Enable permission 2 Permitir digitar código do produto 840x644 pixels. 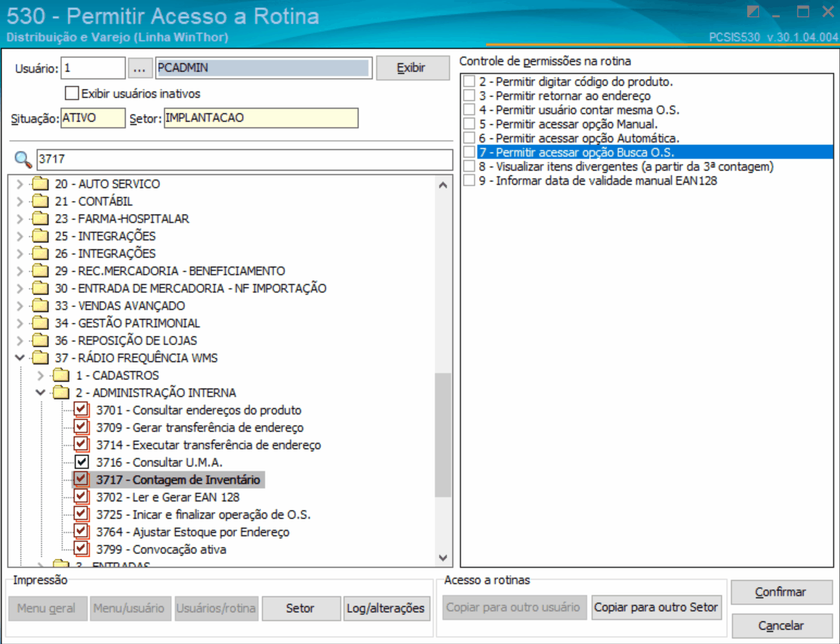(x=469, y=81)
